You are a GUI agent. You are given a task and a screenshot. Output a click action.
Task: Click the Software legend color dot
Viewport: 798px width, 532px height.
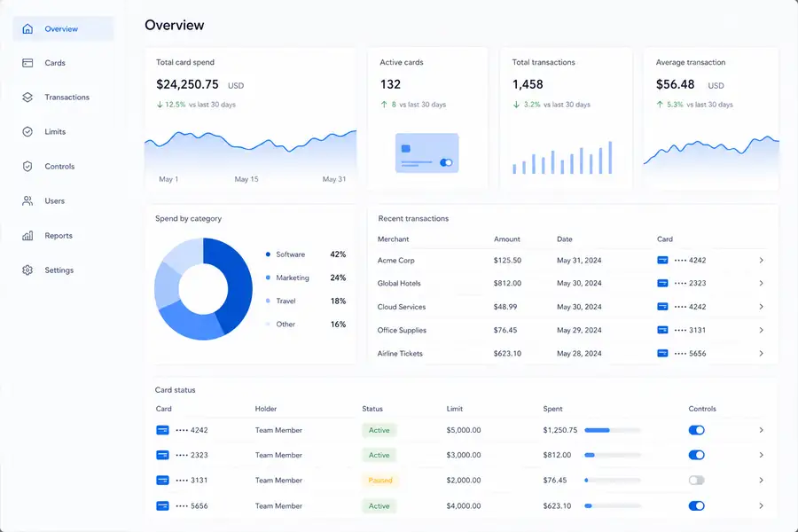[268, 254]
